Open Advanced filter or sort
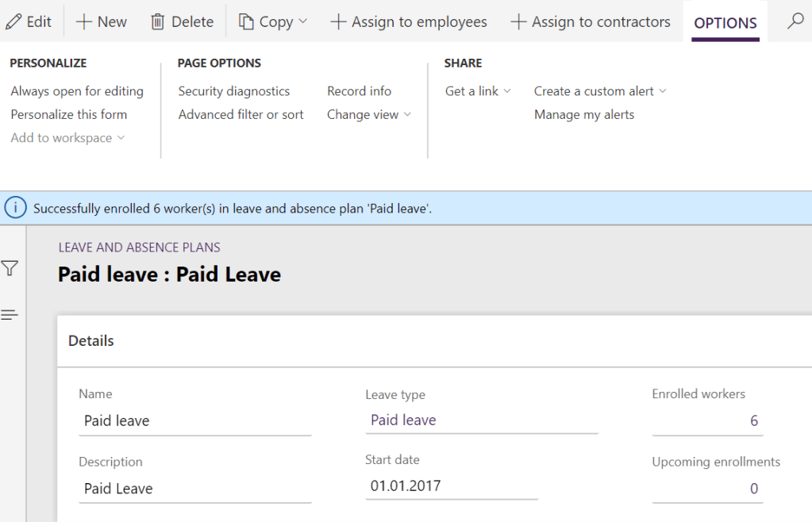812x522 pixels. click(241, 114)
